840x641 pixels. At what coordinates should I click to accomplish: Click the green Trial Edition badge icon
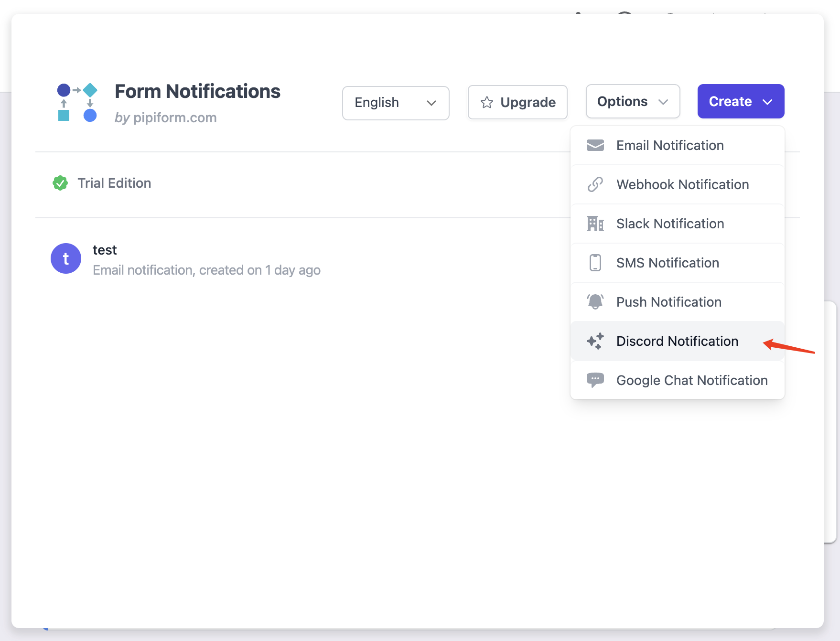tap(60, 183)
